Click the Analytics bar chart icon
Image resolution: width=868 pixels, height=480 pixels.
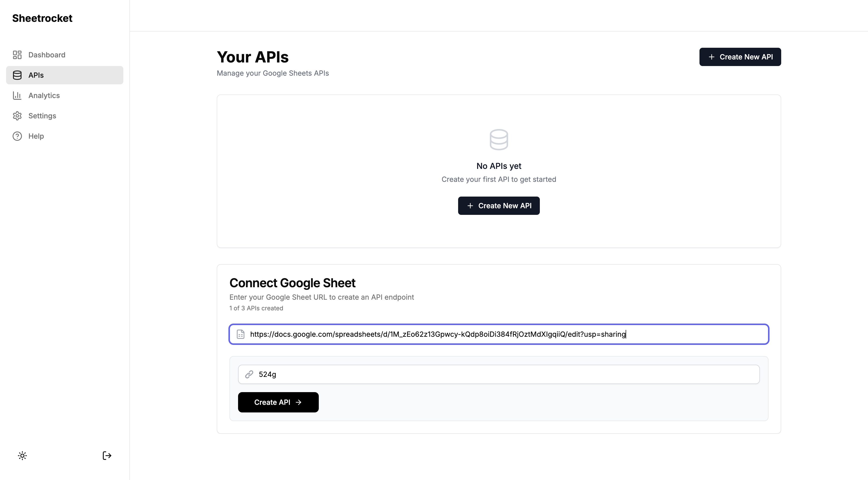click(x=17, y=95)
